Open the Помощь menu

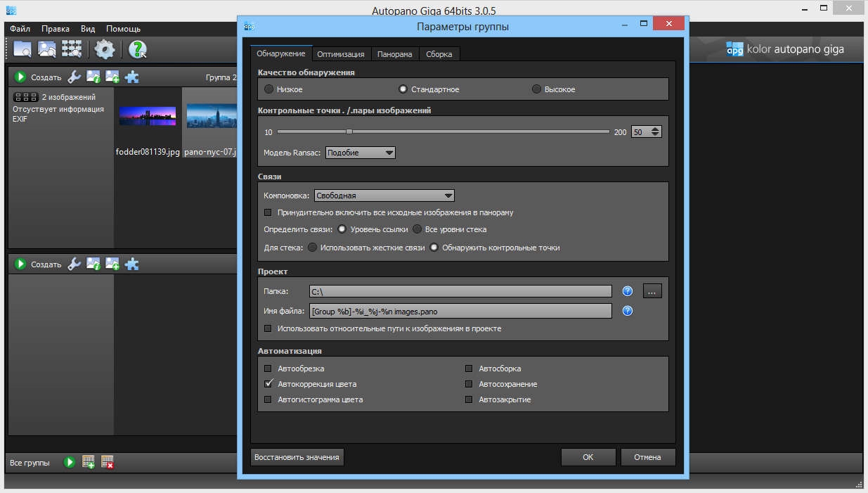click(124, 29)
